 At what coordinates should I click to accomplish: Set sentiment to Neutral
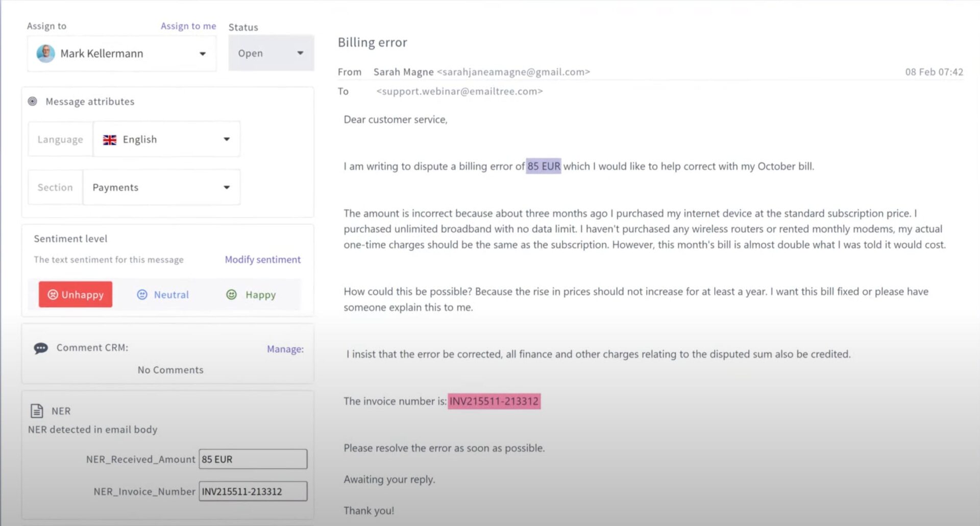(163, 294)
